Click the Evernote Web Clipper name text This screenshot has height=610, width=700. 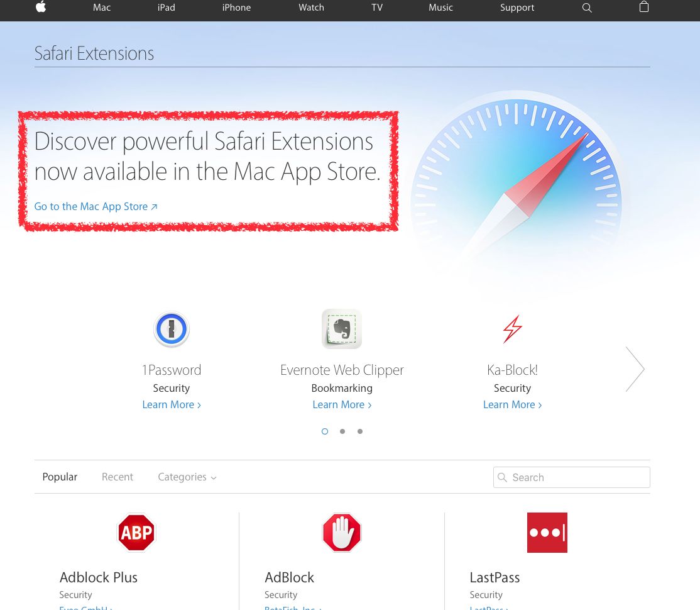point(342,370)
